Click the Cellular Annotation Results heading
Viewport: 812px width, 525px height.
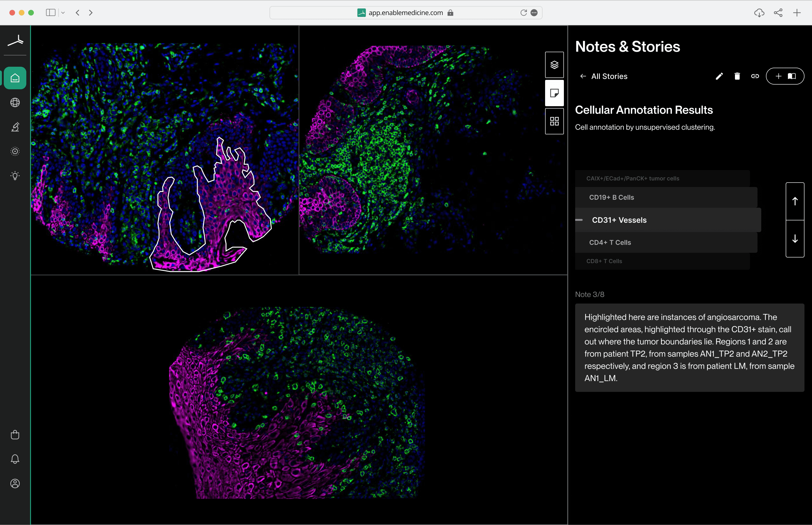tap(644, 110)
